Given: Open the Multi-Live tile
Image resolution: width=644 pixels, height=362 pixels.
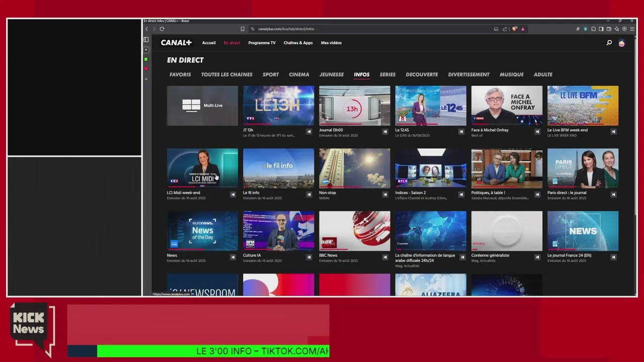Looking at the screenshot, I should [202, 106].
